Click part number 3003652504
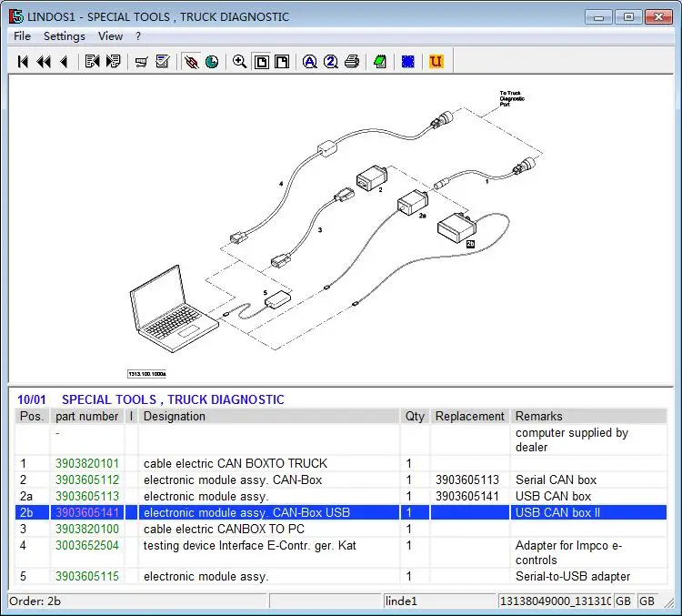The width and height of the screenshot is (682, 616). point(87,545)
